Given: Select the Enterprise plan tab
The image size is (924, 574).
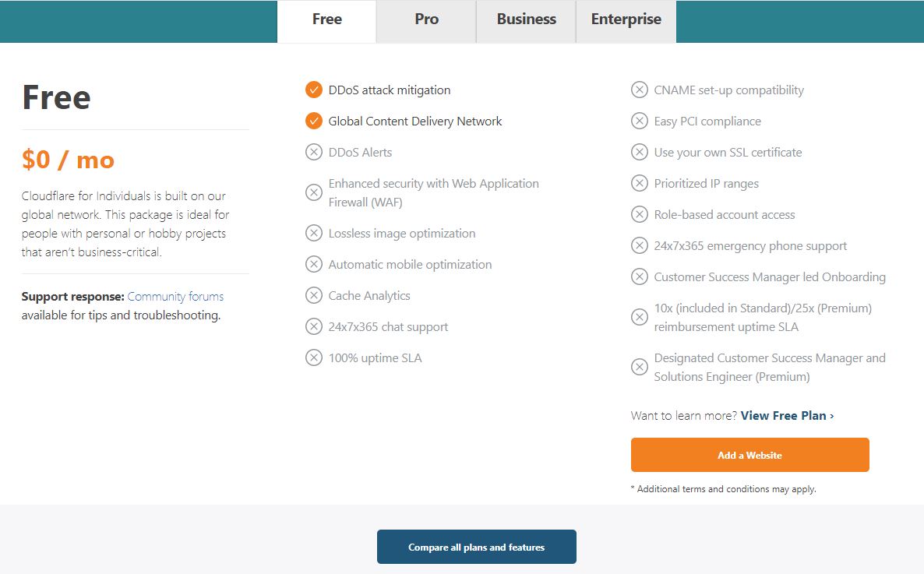Looking at the screenshot, I should 626,20.
